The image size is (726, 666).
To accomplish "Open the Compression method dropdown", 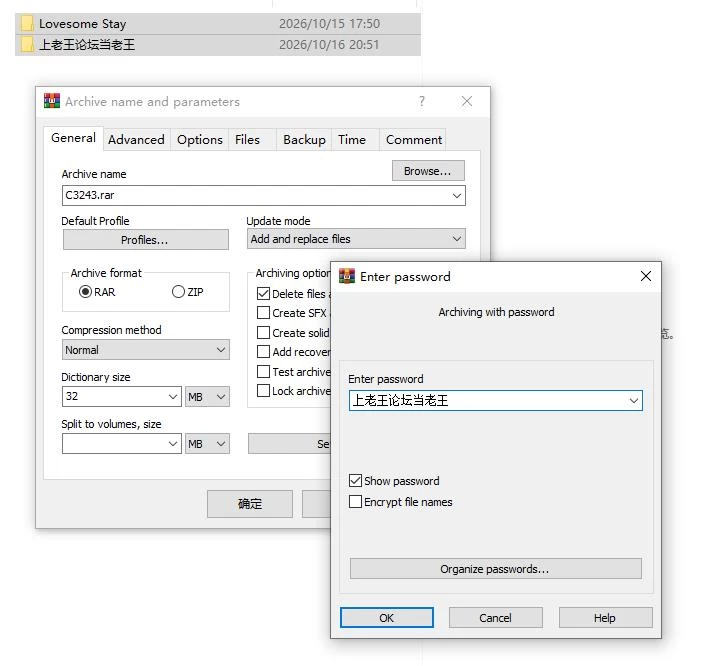I will pyautogui.click(x=221, y=350).
